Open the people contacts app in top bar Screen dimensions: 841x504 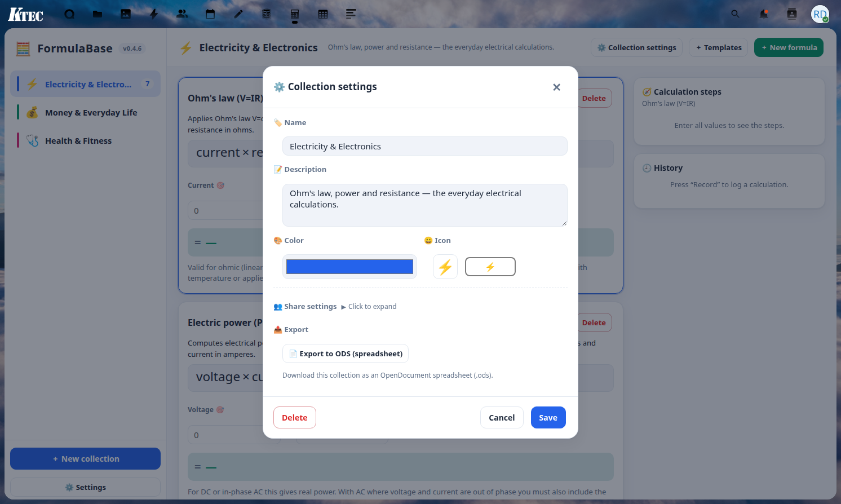tap(182, 14)
